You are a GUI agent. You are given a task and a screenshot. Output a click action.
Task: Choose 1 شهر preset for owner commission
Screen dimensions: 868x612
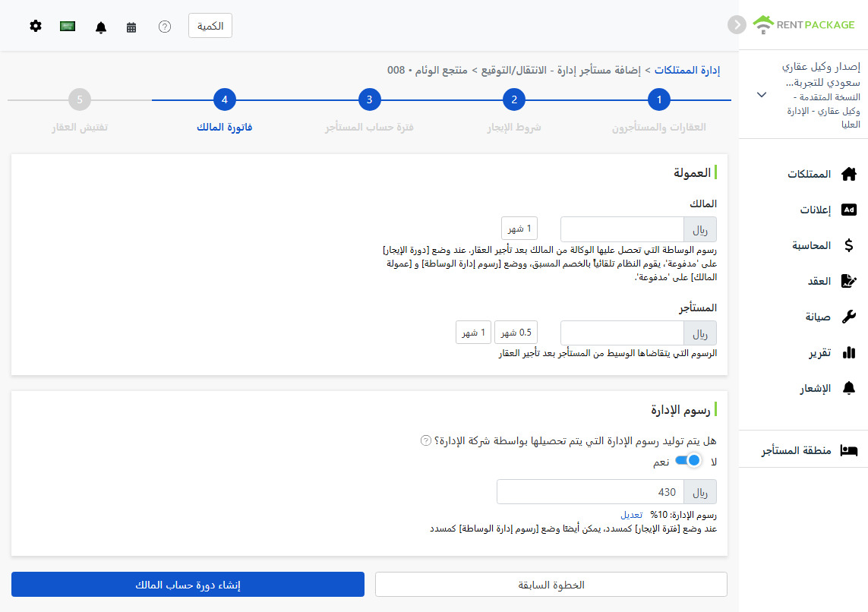[x=519, y=229]
